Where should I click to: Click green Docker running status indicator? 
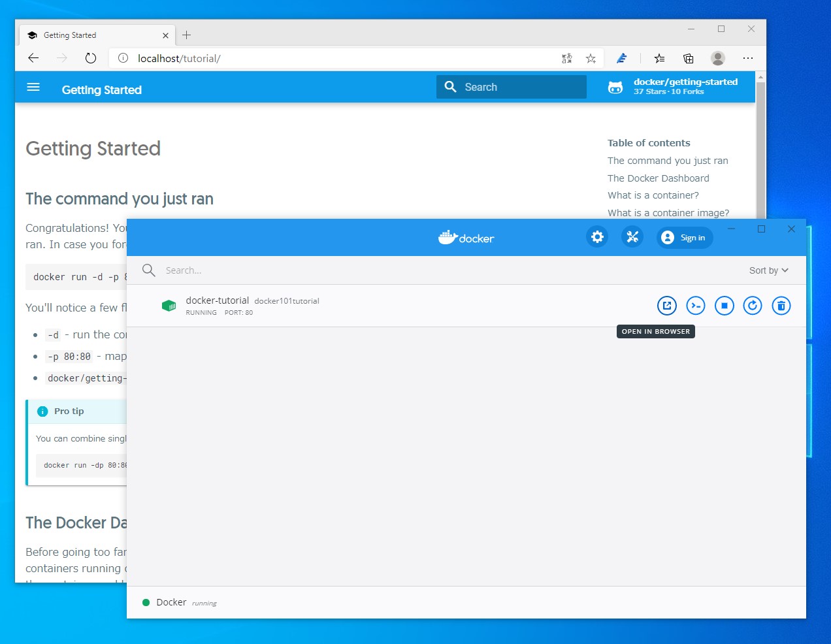146,602
